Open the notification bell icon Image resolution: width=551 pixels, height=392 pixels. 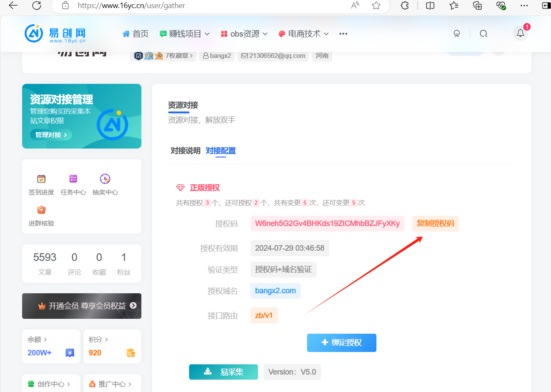tap(520, 33)
